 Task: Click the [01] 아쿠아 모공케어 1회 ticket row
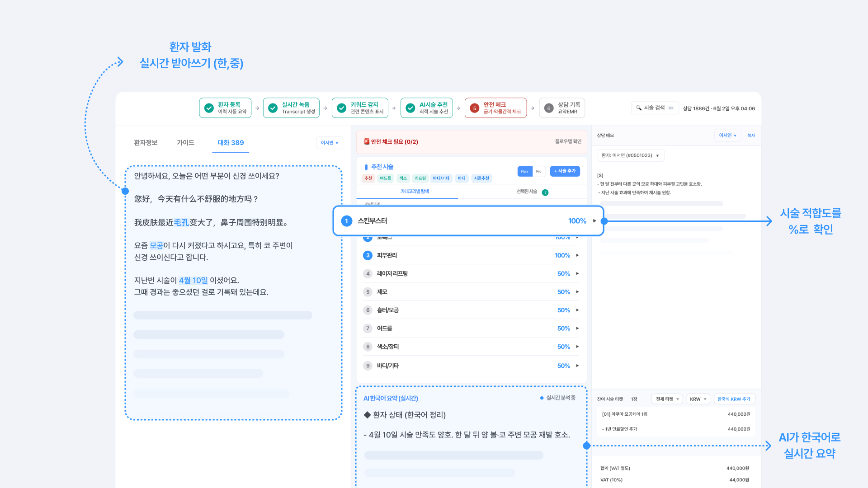tap(676, 414)
